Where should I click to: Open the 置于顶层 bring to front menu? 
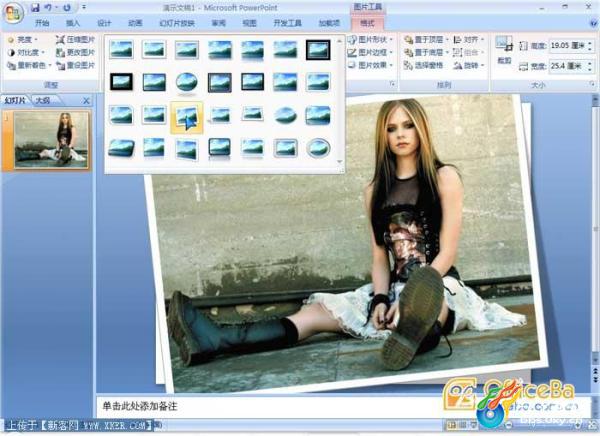[x=426, y=39]
